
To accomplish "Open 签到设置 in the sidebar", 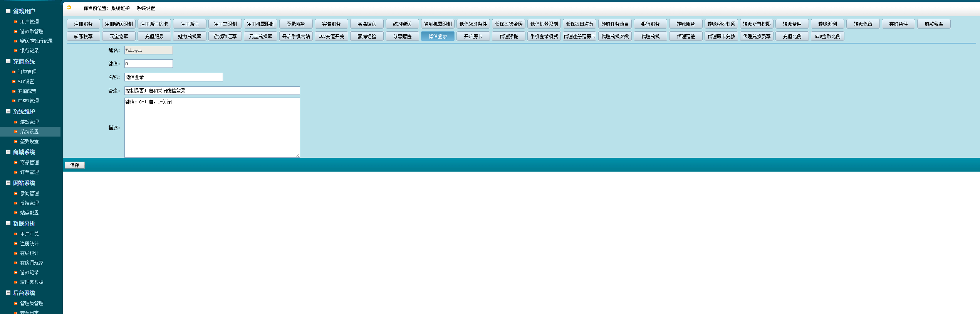I will 29,142.
